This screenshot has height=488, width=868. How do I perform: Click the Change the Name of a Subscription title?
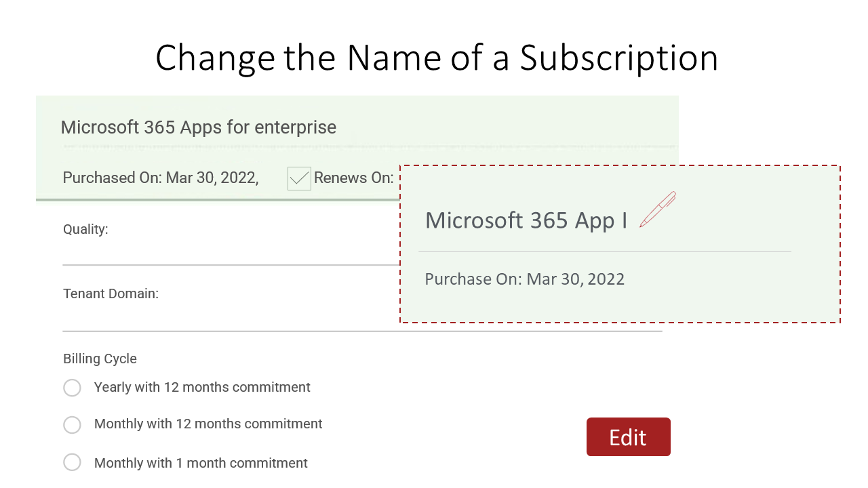click(437, 58)
